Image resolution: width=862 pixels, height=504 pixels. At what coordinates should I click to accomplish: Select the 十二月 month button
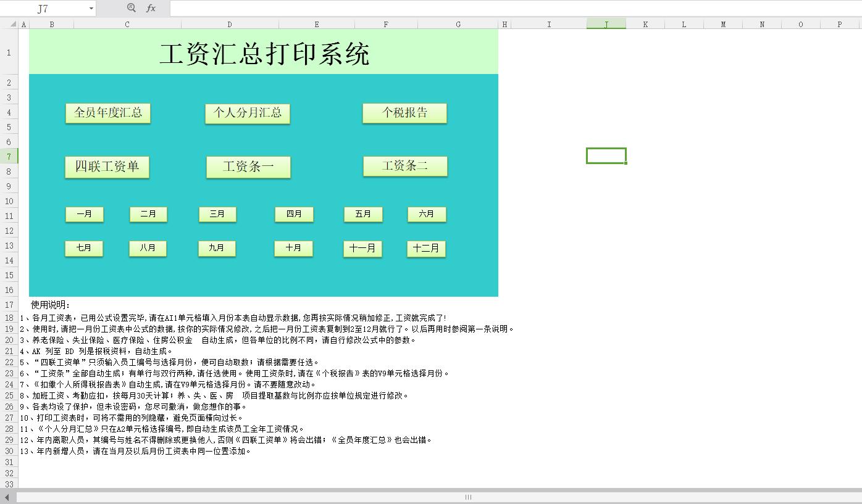426,248
